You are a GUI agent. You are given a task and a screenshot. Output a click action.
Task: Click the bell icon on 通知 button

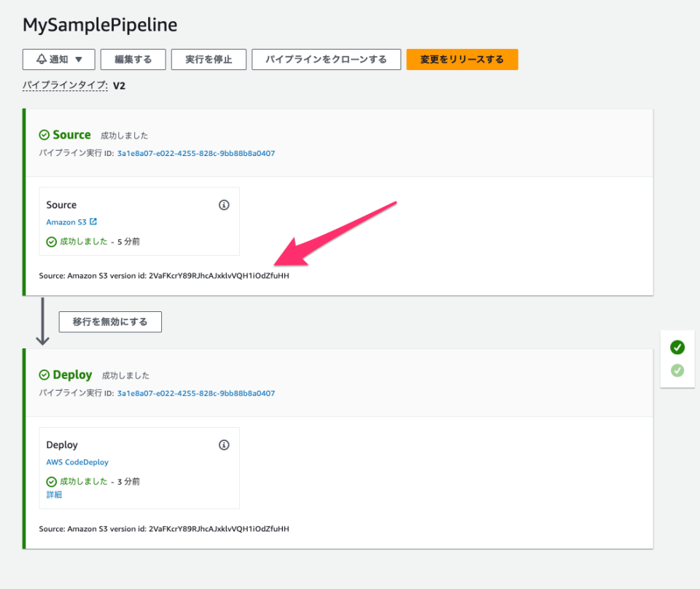(42, 60)
